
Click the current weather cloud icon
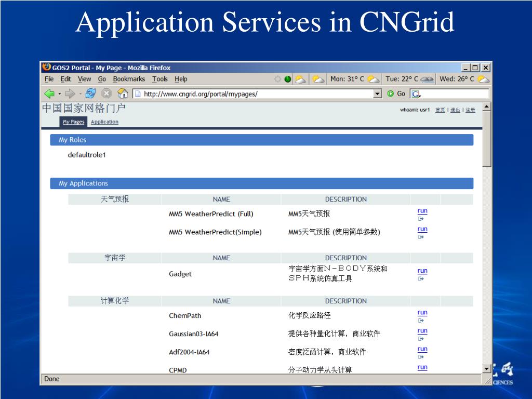point(300,79)
